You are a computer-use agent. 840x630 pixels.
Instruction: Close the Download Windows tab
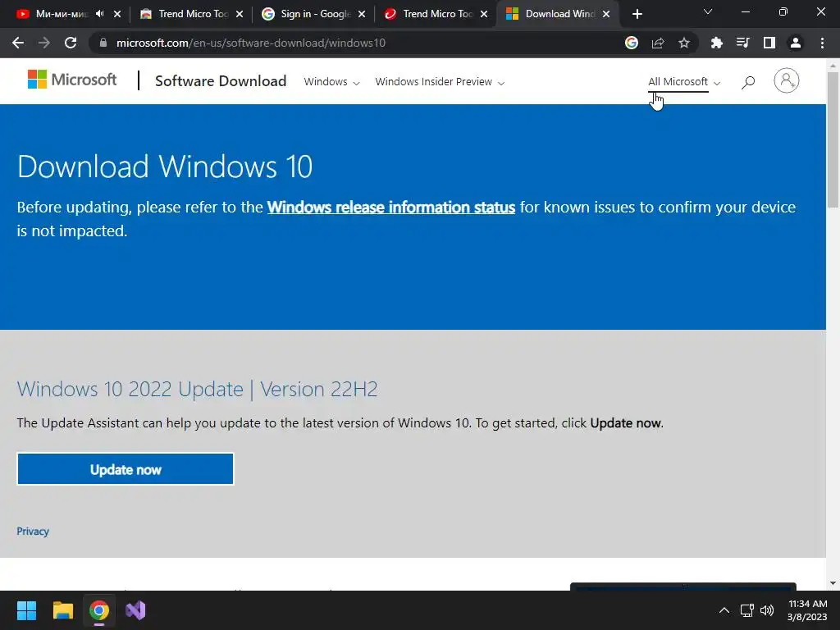coord(606,14)
